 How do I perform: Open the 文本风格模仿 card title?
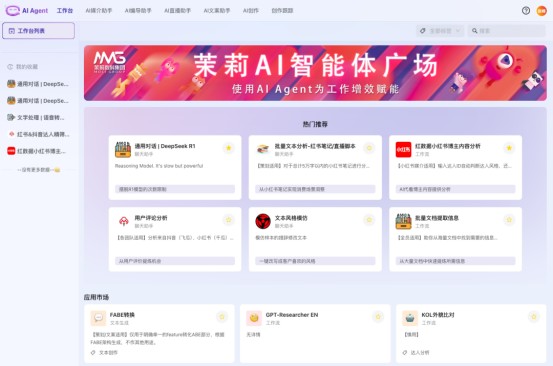click(x=291, y=218)
